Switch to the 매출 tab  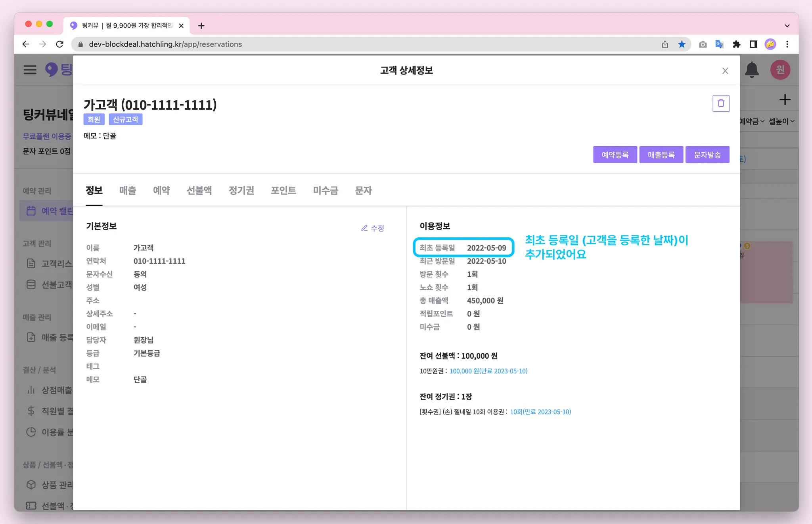(128, 191)
